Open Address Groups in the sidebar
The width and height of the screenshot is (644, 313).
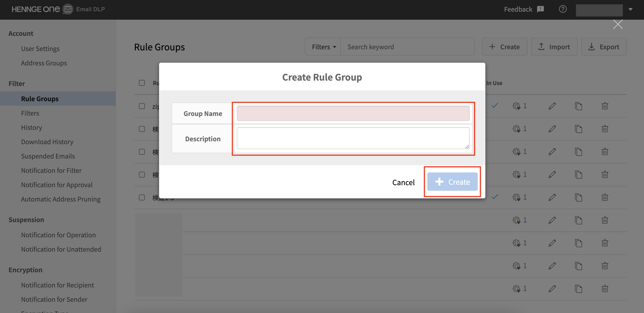point(44,63)
